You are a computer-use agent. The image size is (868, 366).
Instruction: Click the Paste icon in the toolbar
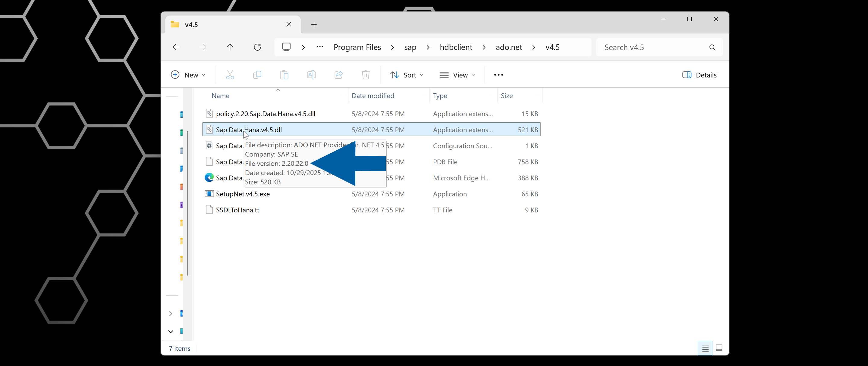(284, 75)
